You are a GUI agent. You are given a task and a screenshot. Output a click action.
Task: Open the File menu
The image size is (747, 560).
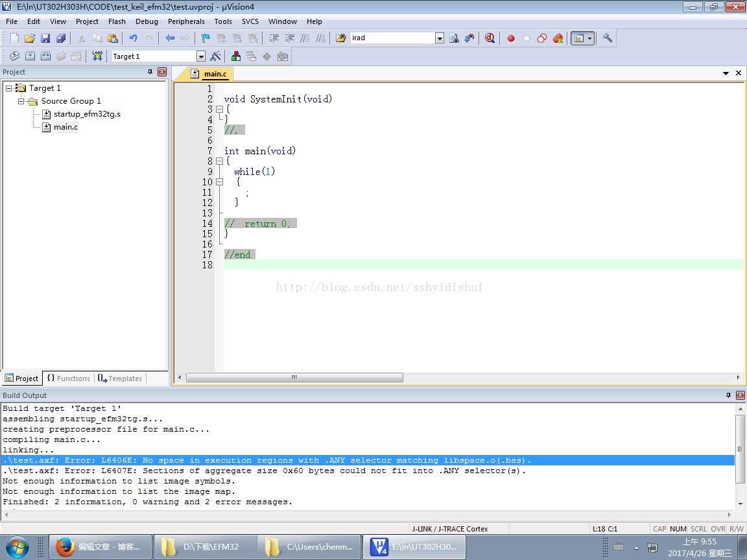pos(12,21)
